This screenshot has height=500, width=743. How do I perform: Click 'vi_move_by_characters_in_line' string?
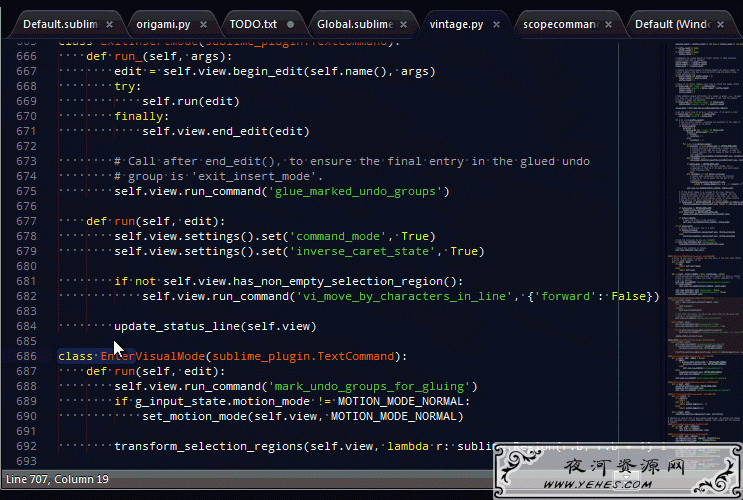[x=404, y=296]
